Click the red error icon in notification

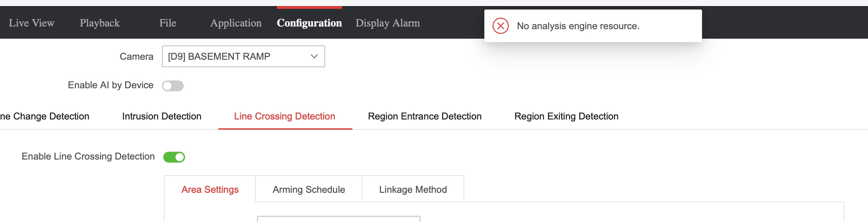click(x=500, y=26)
